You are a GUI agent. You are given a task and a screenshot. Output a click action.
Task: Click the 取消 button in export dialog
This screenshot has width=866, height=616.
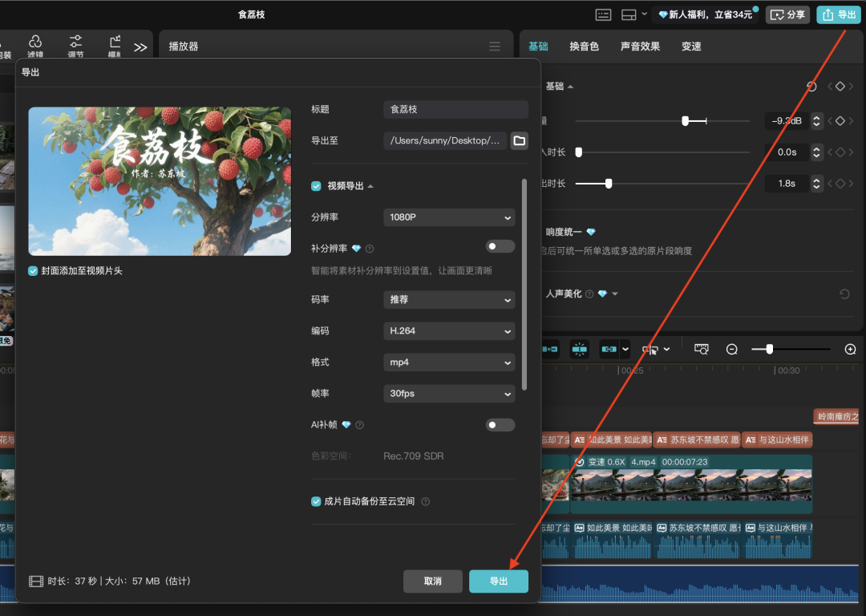(x=433, y=582)
